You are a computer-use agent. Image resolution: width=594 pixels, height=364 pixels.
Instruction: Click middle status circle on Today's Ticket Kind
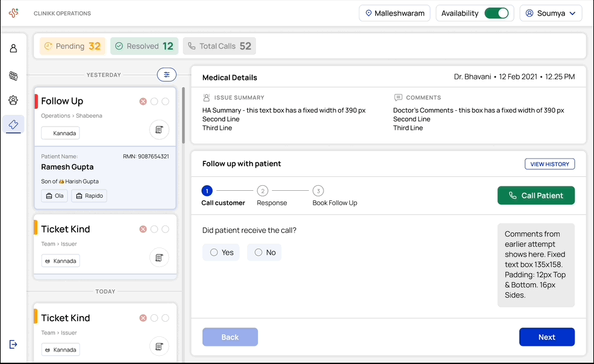[154, 318]
